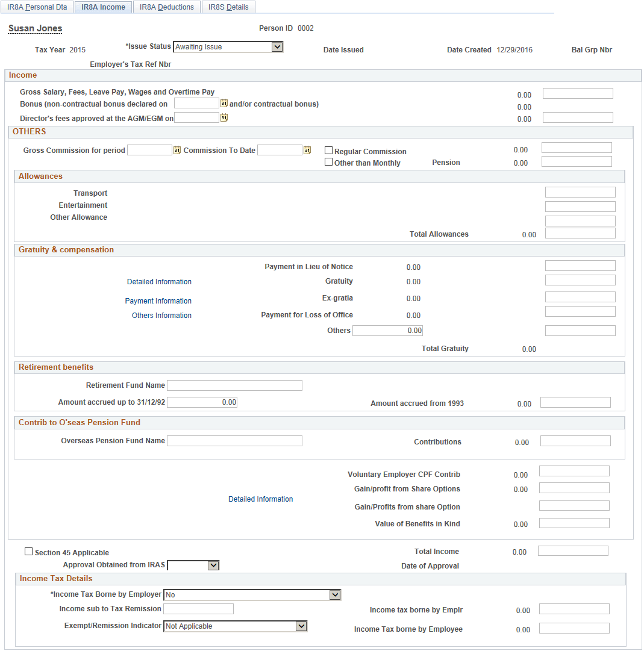Open the IR8A Deductions tab
644x651 pixels.
pyautogui.click(x=166, y=7)
